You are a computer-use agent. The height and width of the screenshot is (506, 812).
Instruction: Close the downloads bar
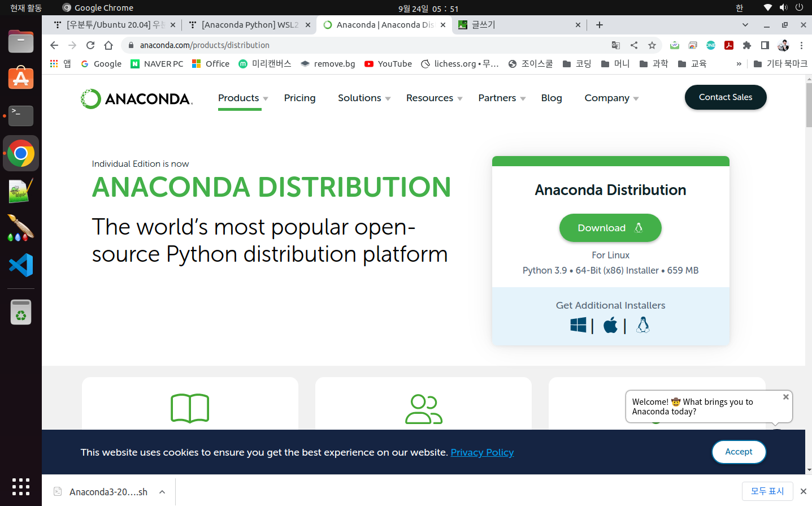coord(804,491)
